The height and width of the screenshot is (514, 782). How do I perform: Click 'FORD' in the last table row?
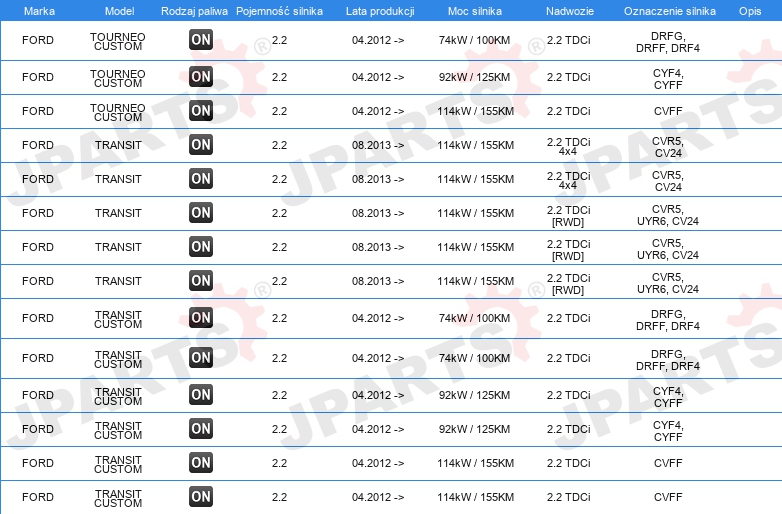click(38, 497)
